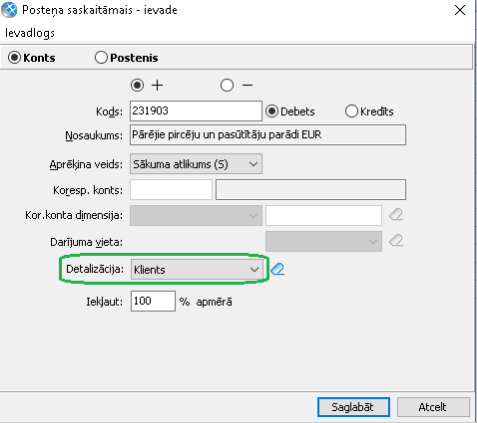Select the Kredīts radio button
Screen dimensions: 477x423
click(x=351, y=111)
